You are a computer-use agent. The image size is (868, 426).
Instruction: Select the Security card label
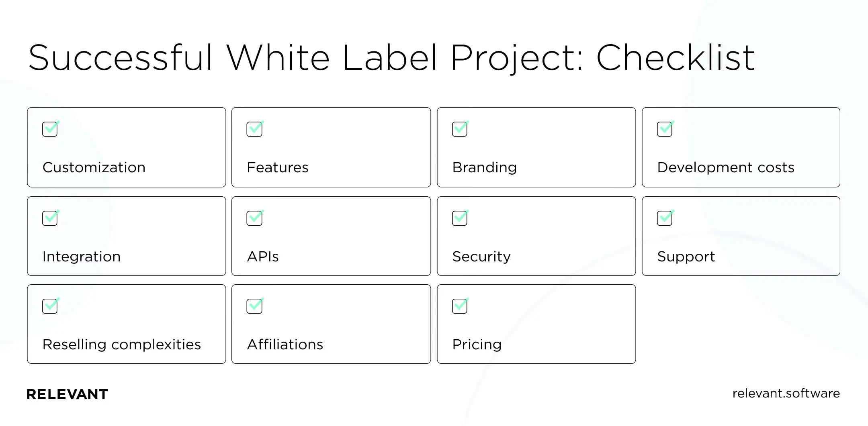click(481, 257)
